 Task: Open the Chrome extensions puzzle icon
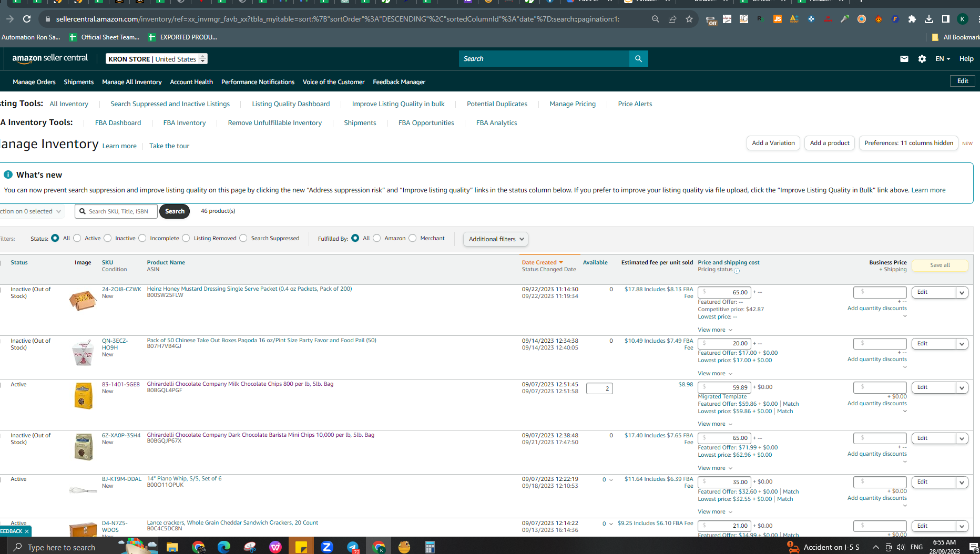(x=912, y=19)
